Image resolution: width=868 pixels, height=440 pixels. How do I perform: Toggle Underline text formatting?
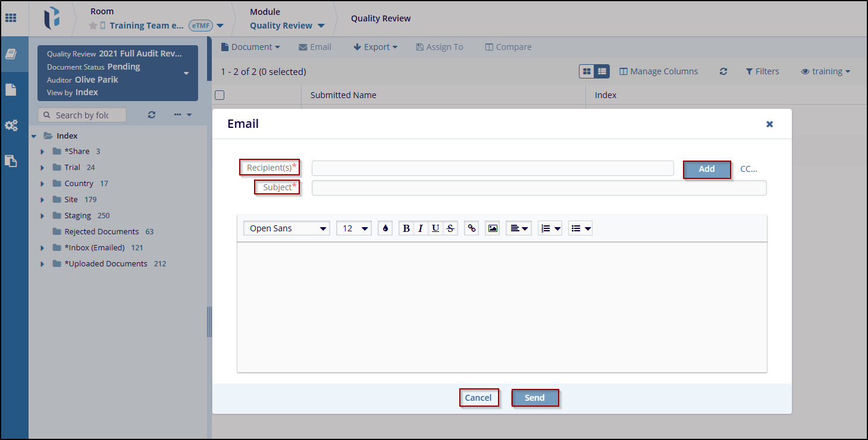click(435, 228)
